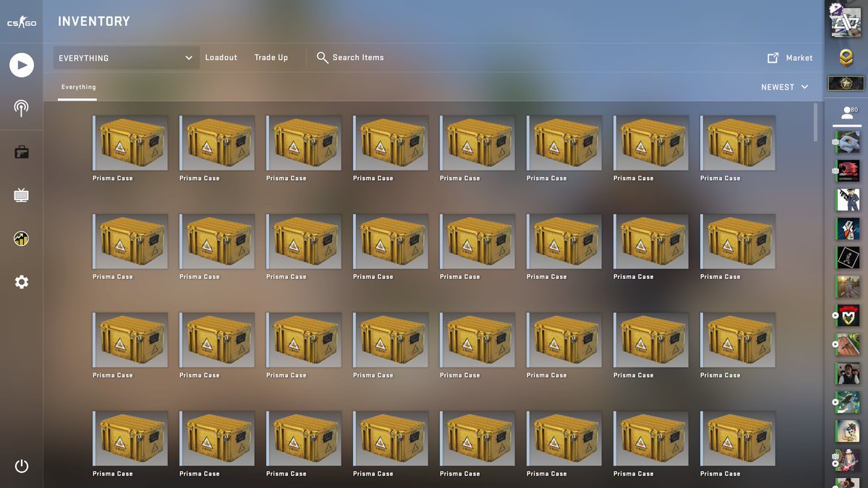Select the Everything sub-tab

[78, 87]
